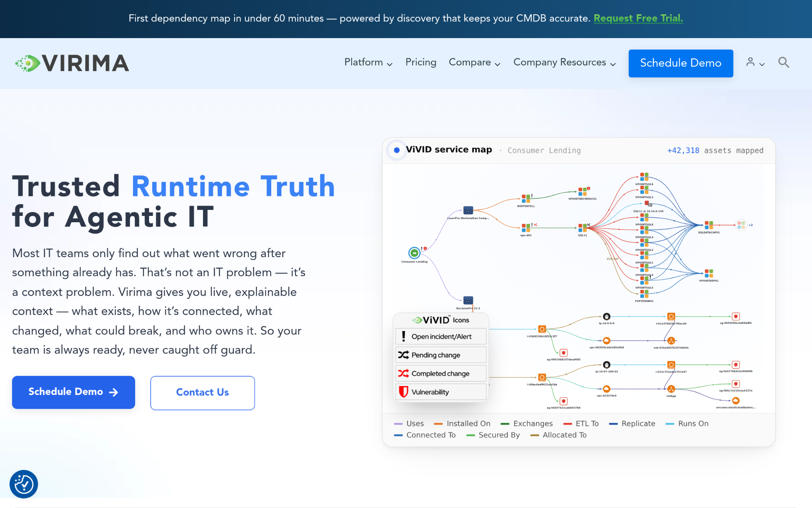This screenshot has width=812, height=508.
Task: Click the "+42,318 assets mapped" counter
Action: (715, 150)
